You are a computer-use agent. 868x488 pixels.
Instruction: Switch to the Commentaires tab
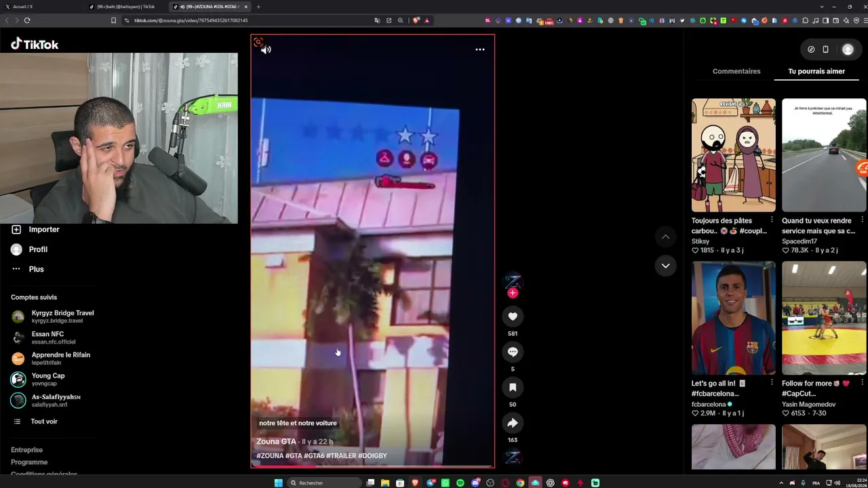pos(736,71)
